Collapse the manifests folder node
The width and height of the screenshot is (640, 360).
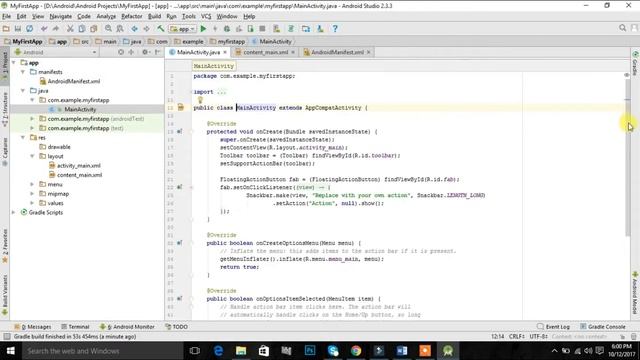[23, 72]
